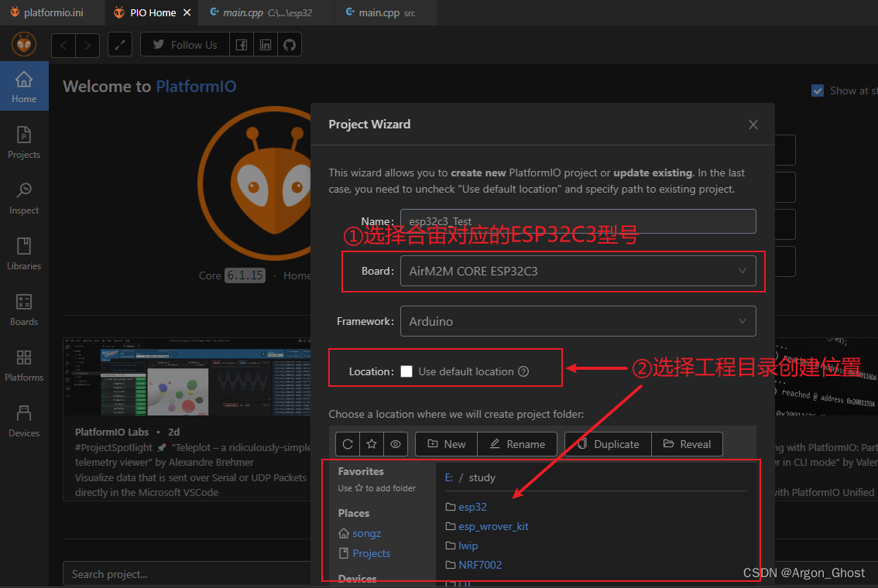
Task: Close the PIO Home tab
Action: pyautogui.click(x=187, y=12)
